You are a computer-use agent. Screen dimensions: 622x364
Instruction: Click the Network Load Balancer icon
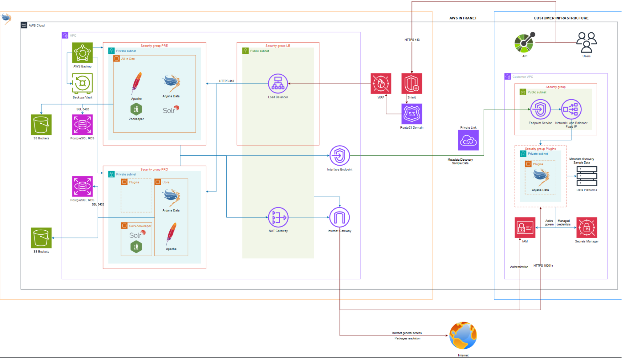coord(571,109)
